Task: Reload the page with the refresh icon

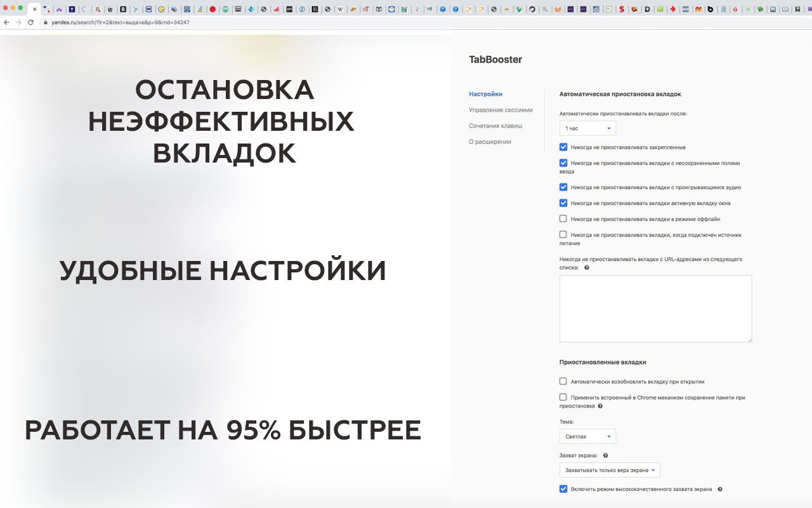Action: pyautogui.click(x=30, y=22)
